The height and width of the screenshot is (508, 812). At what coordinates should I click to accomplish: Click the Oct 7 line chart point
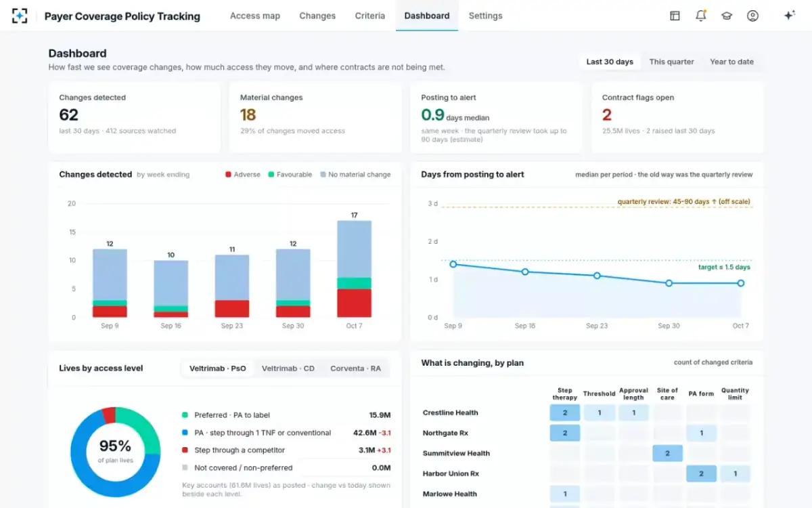tap(741, 283)
